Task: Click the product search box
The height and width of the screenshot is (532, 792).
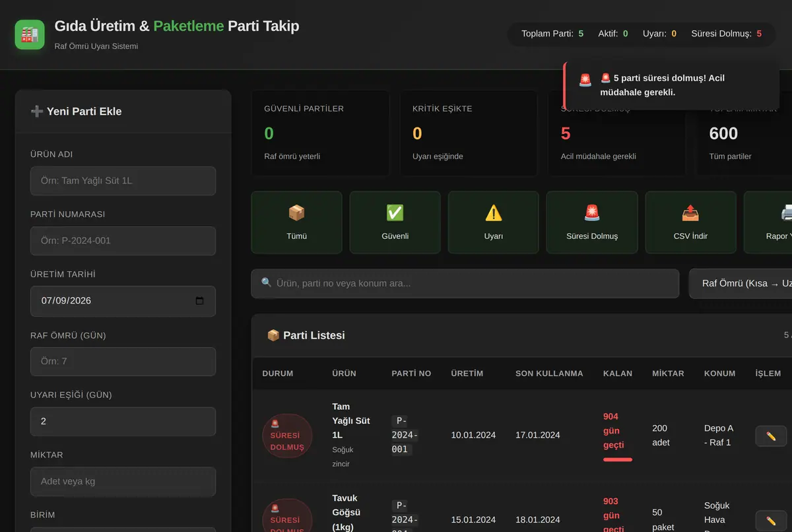Action: point(465,284)
